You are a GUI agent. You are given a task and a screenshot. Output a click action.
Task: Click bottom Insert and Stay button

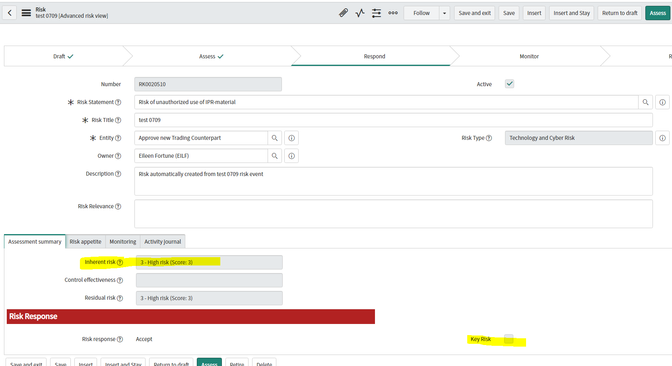[x=123, y=363]
